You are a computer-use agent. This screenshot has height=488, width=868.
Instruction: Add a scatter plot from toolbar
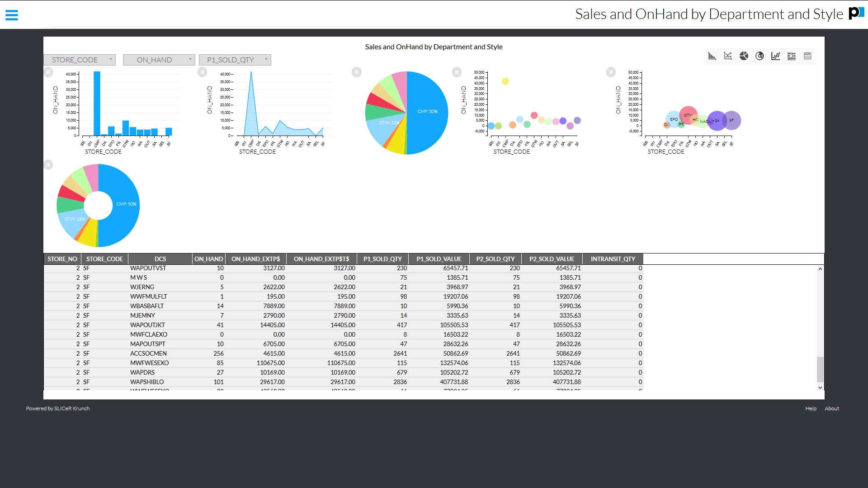coord(776,56)
